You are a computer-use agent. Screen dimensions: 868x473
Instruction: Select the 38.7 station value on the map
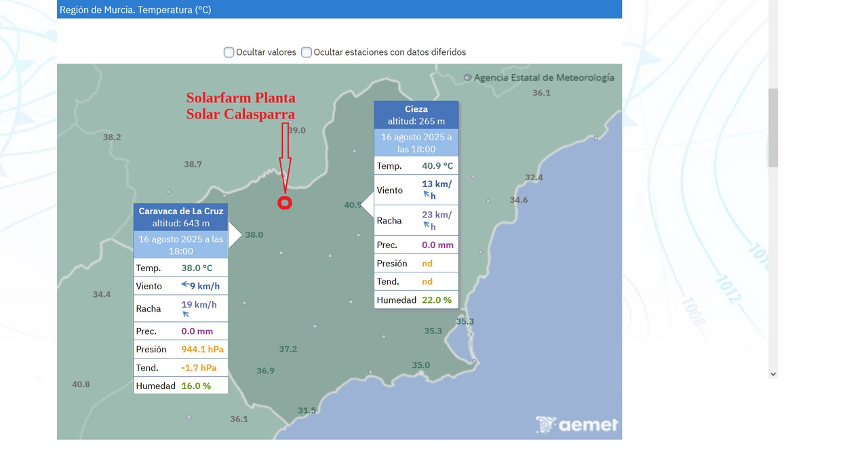click(193, 164)
